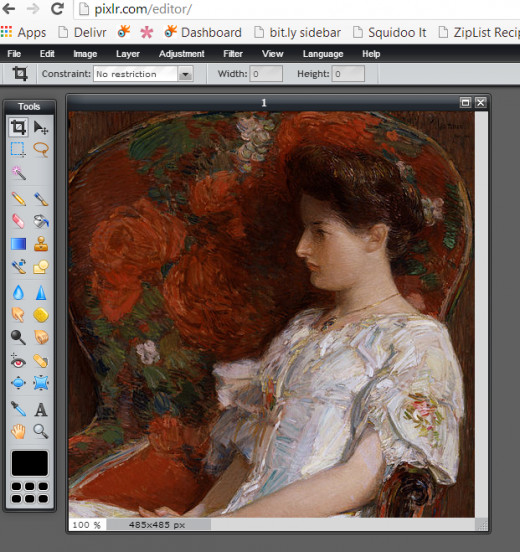Viewport: 520px width, 552px height.
Task: Select the Eraser tool
Action: (18, 221)
